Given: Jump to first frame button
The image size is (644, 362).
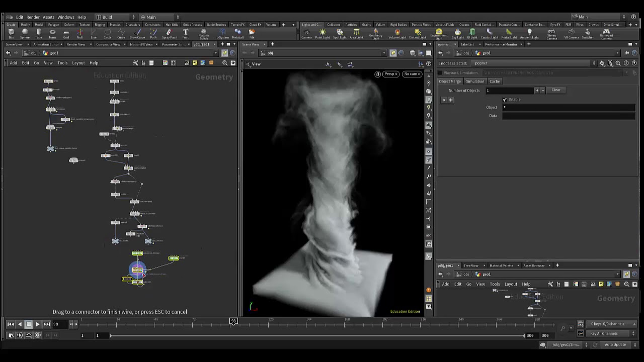Looking at the screenshot, I should (x=11, y=324).
